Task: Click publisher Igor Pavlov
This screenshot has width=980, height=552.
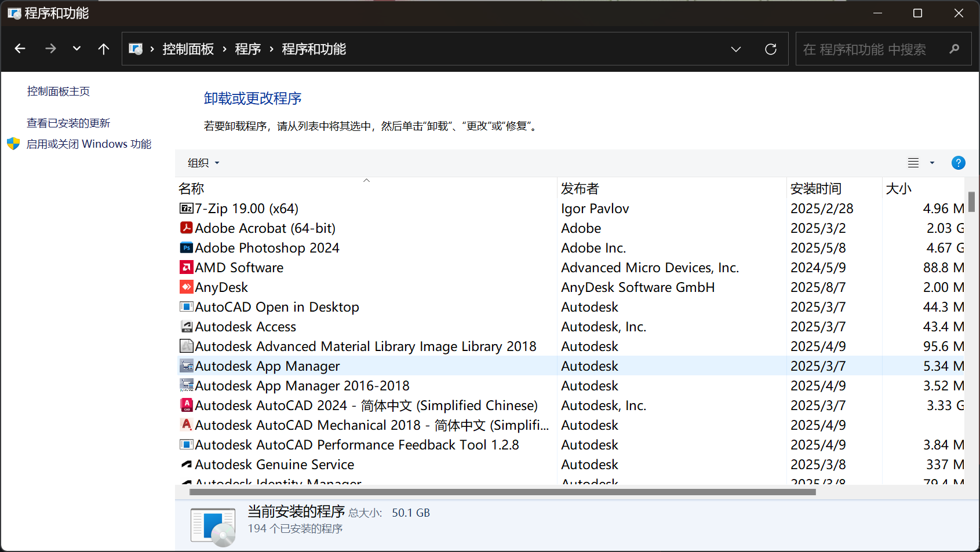Action: [595, 209]
